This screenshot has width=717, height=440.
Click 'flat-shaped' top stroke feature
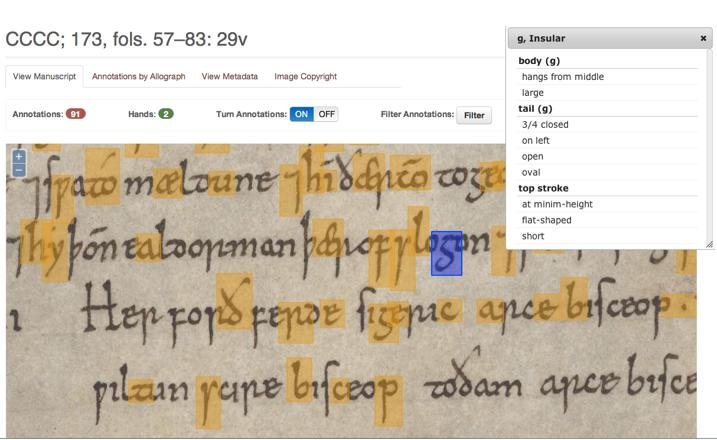(x=607, y=220)
